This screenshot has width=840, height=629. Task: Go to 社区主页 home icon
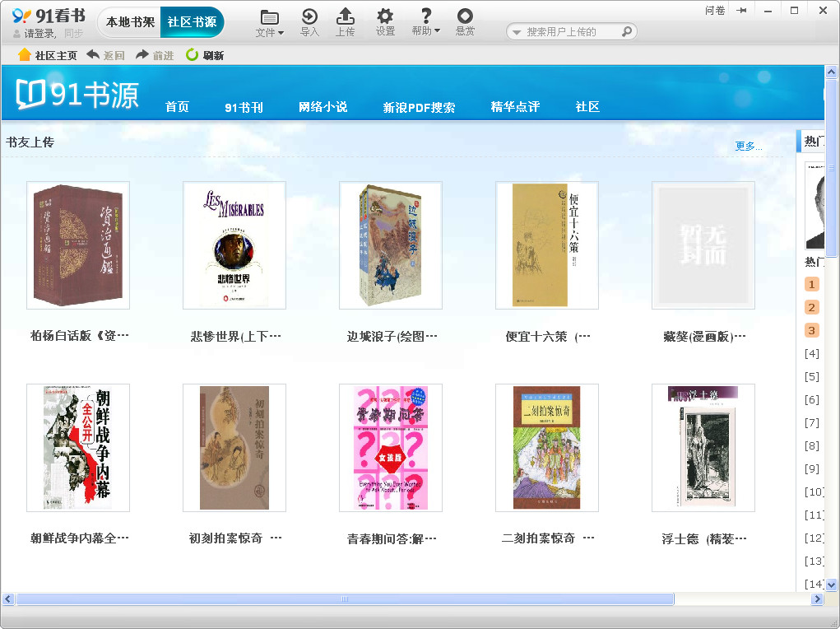point(24,54)
